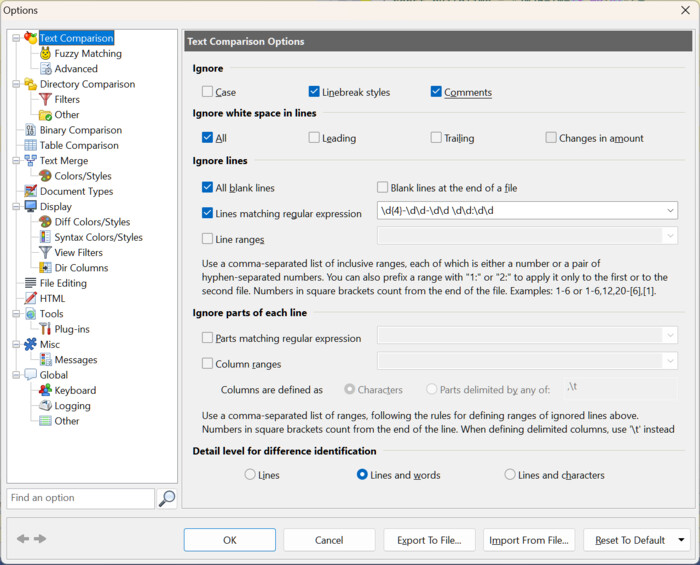Screen dimensions: 700x565
Task: Collapse the Misc tree node
Action: 16,344
